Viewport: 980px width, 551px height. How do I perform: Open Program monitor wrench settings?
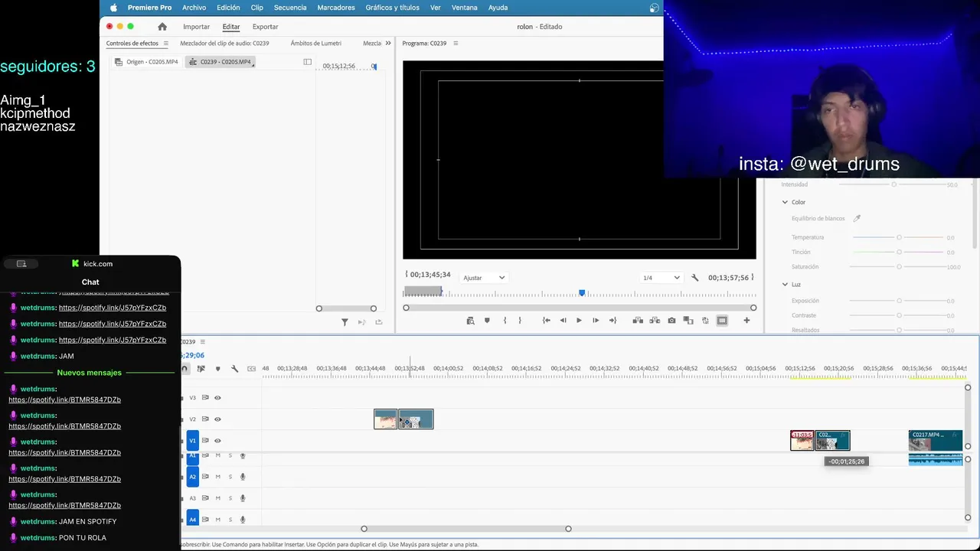pos(695,278)
